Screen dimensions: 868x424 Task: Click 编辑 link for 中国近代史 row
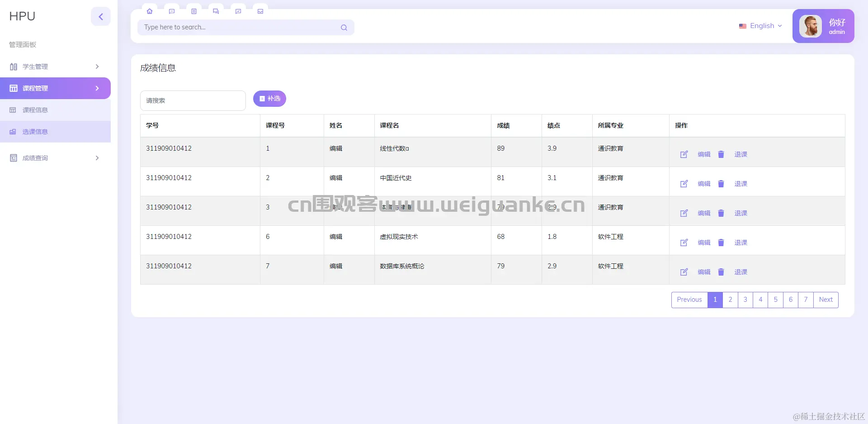click(704, 184)
